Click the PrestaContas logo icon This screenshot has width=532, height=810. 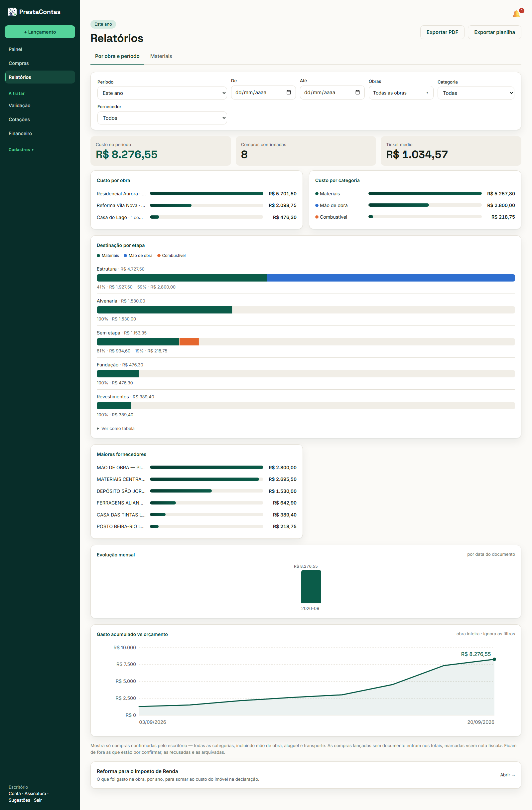click(x=12, y=12)
